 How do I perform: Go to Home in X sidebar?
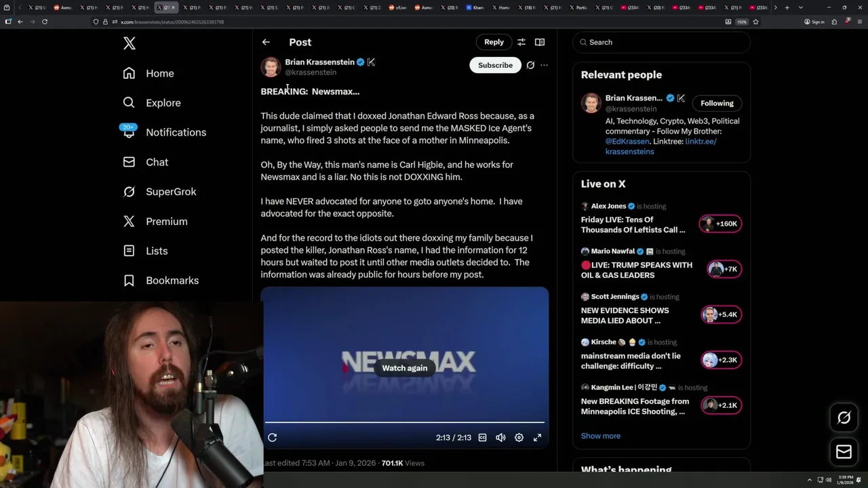pos(149,73)
